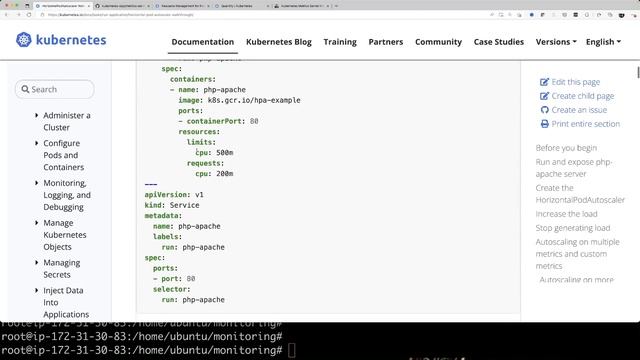Open Administer a Cluster sidebar link
640x360 pixels.
67,121
